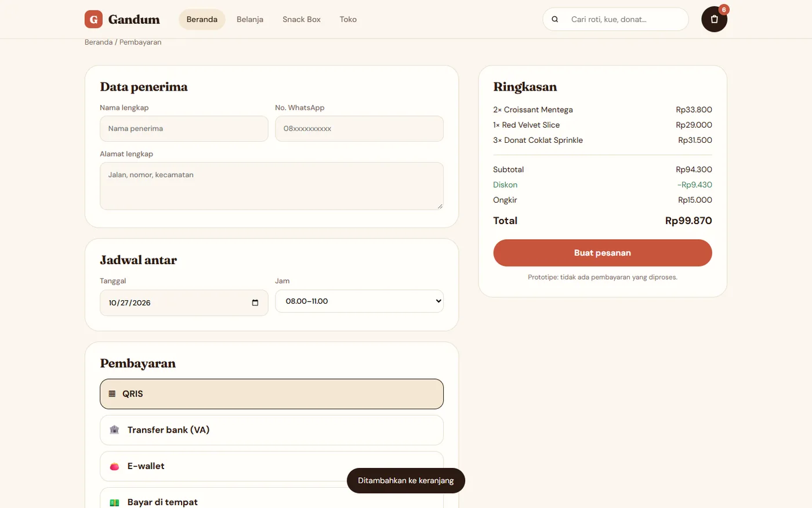Focus the No. WhatsApp input field
Image resolution: width=812 pixels, height=508 pixels.
[359, 129]
